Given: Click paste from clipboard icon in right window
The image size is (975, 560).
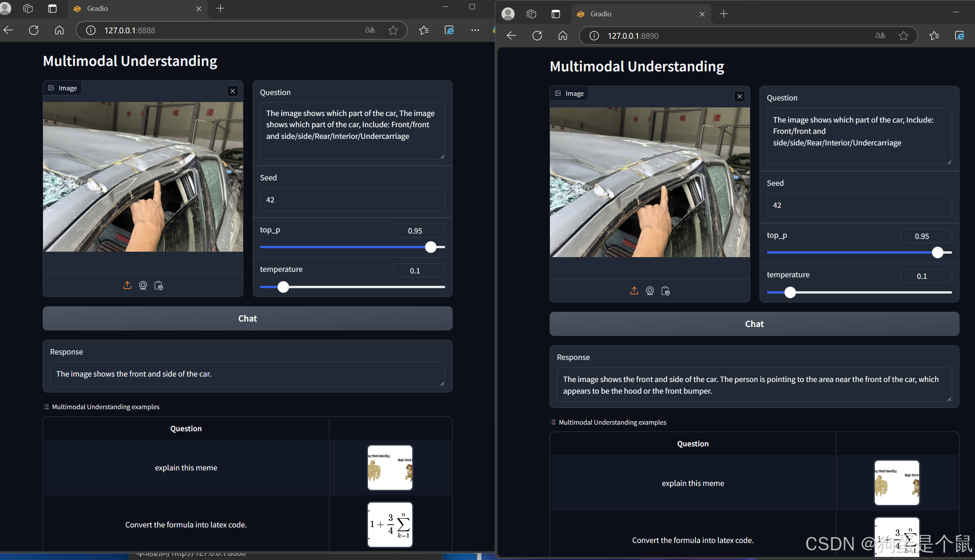Looking at the screenshot, I should (665, 291).
